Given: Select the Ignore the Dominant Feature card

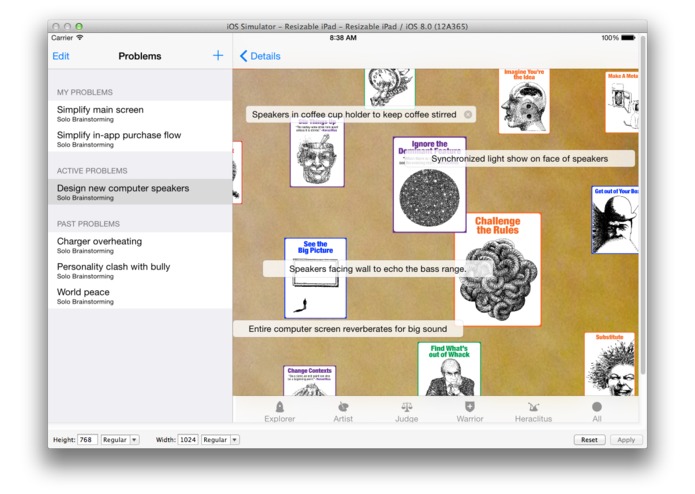Looking at the screenshot, I should [x=429, y=184].
